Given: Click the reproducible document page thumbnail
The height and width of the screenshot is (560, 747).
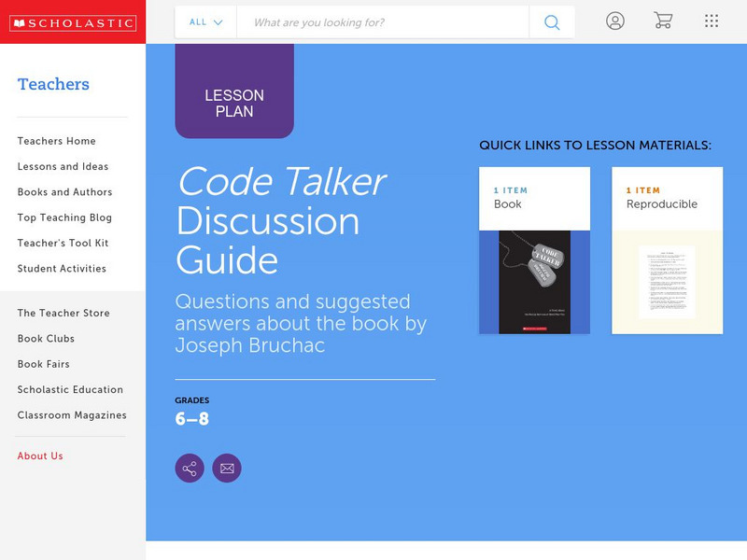Looking at the screenshot, I should pyautogui.click(x=667, y=283).
